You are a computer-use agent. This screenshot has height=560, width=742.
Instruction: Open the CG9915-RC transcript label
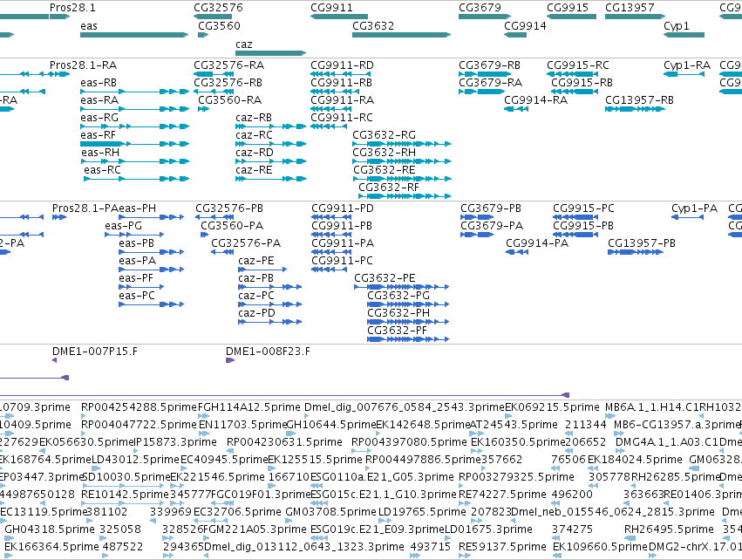(578, 65)
